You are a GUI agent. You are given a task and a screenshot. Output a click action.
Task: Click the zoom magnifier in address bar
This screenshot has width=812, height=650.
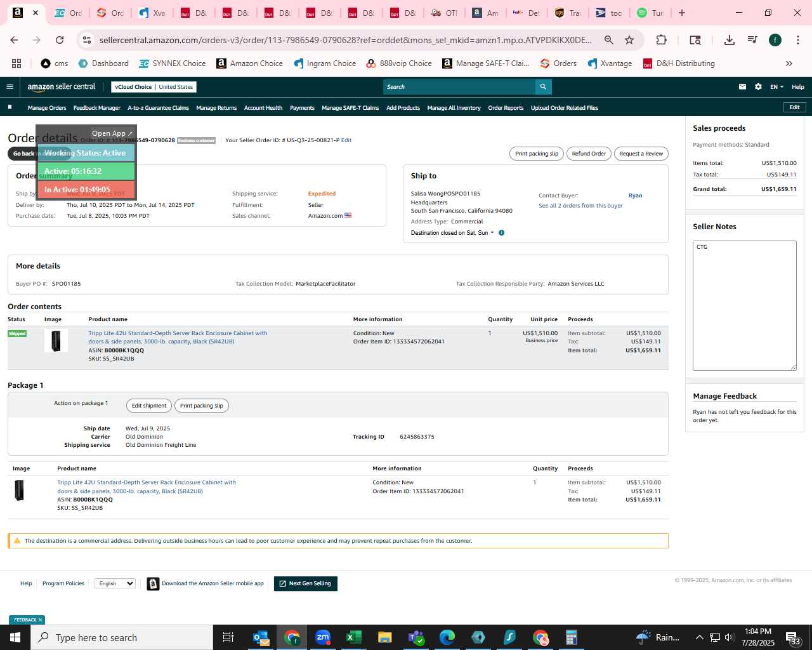pyautogui.click(x=609, y=40)
